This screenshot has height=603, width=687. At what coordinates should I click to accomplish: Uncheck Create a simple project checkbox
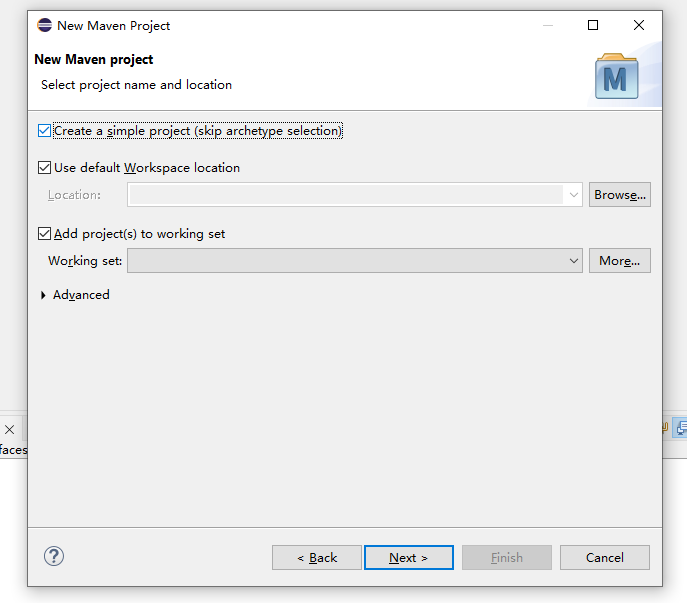tap(44, 131)
